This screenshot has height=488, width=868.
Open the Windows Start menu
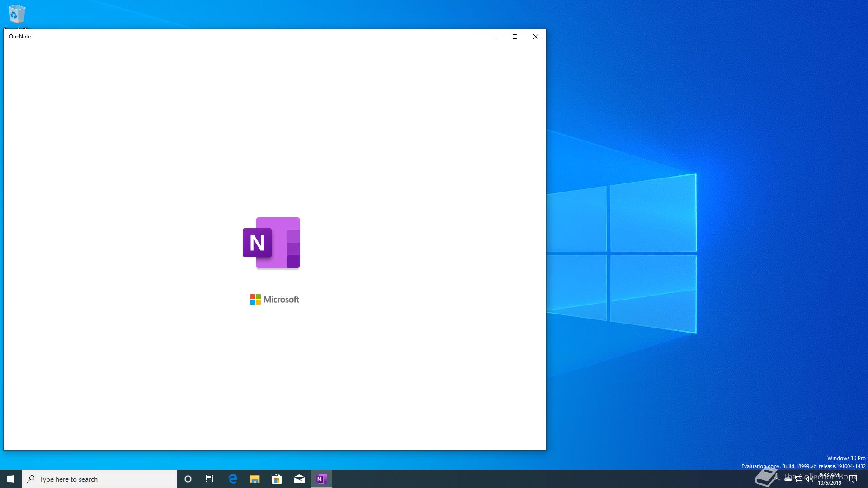click(x=11, y=479)
